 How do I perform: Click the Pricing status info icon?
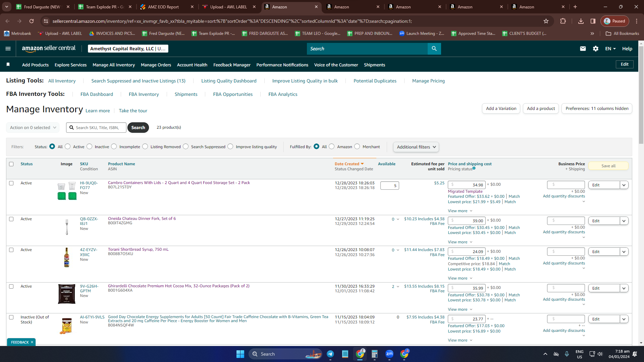click(474, 168)
